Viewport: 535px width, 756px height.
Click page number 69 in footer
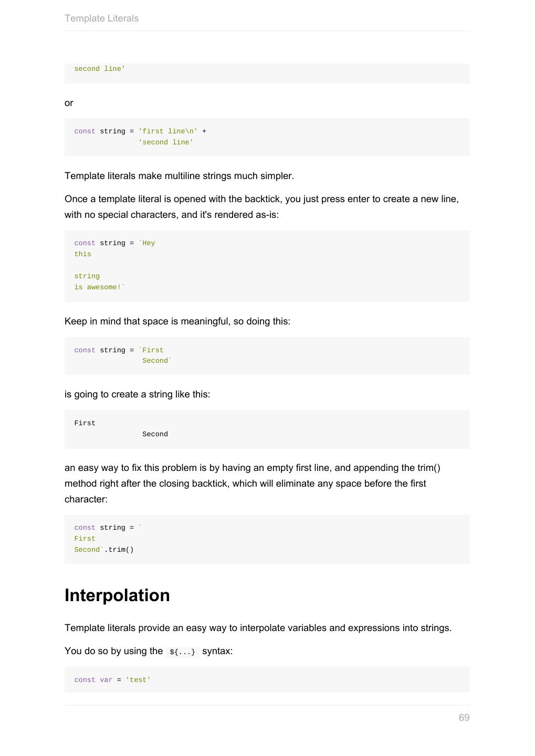coord(464,718)
